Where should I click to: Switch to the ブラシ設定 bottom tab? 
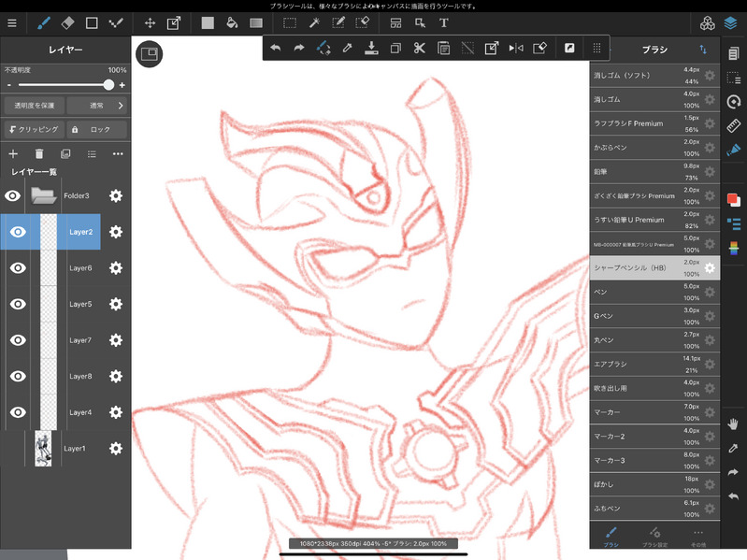pos(655,537)
